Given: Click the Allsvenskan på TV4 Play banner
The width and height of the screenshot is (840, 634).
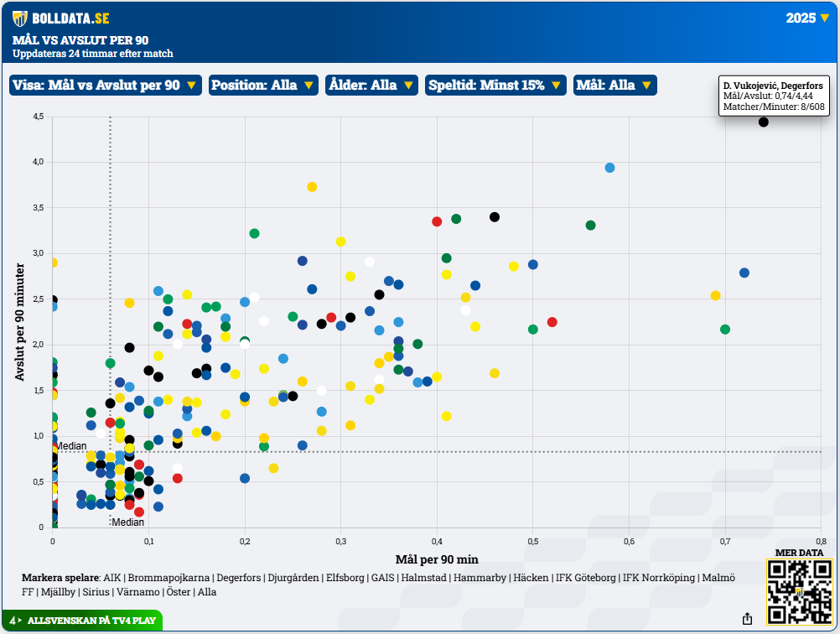Looking at the screenshot, I should [82, 621].
